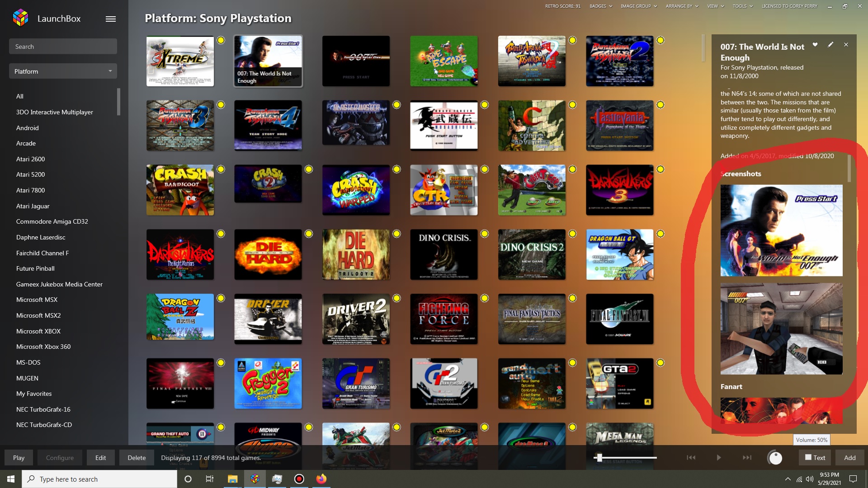Click the badge on GTA 2 game
868x488 pixels.
tap(660, 362)
